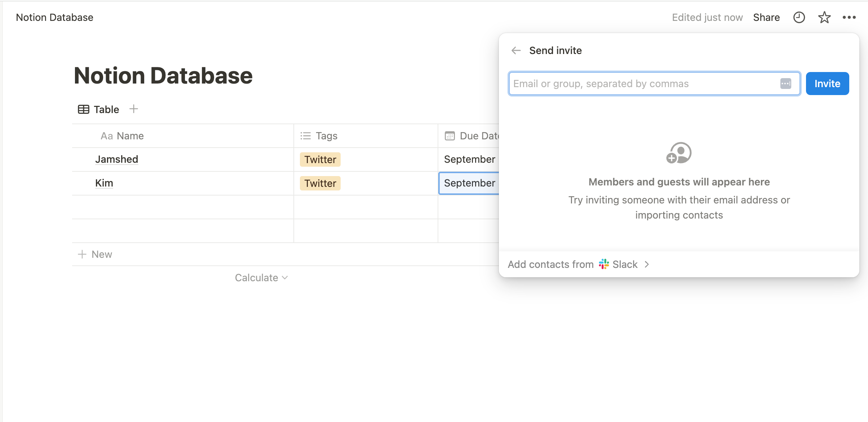Click the Edited just now label
The image size is (868, 422).
[x=707, y=17]
